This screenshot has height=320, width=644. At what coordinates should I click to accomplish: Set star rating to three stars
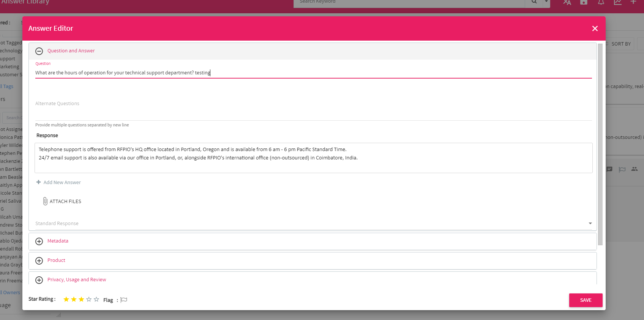(x=81, y=300)
